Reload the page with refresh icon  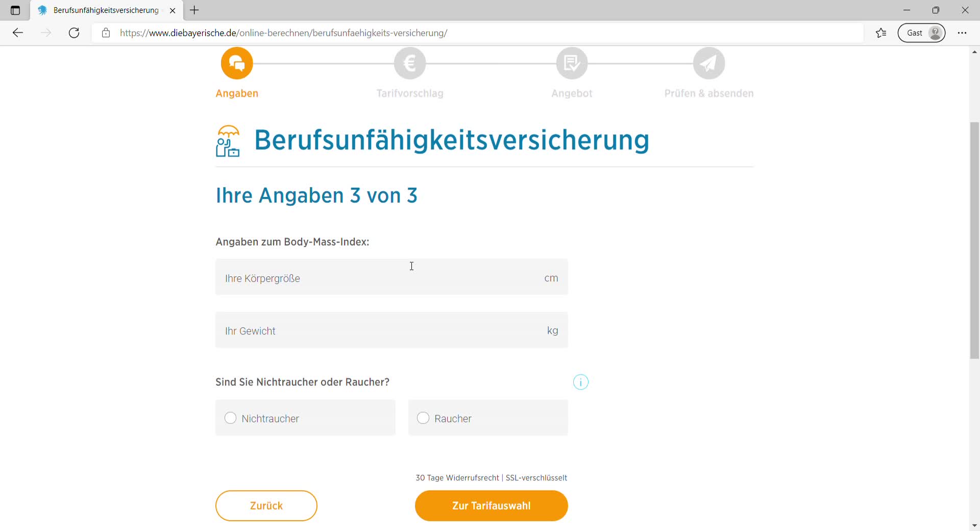pyautogui.click(x=74, y=33)
